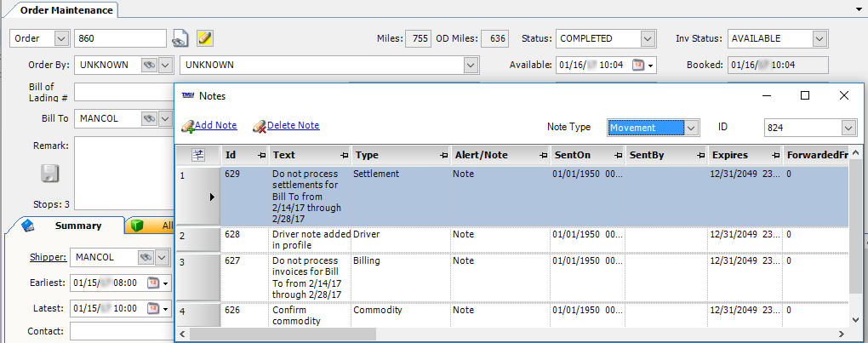Viewport: 868px width, 343px height.
Task: Click binoculars lookup icon in Order By field
Action: click(x=149, y=65)
